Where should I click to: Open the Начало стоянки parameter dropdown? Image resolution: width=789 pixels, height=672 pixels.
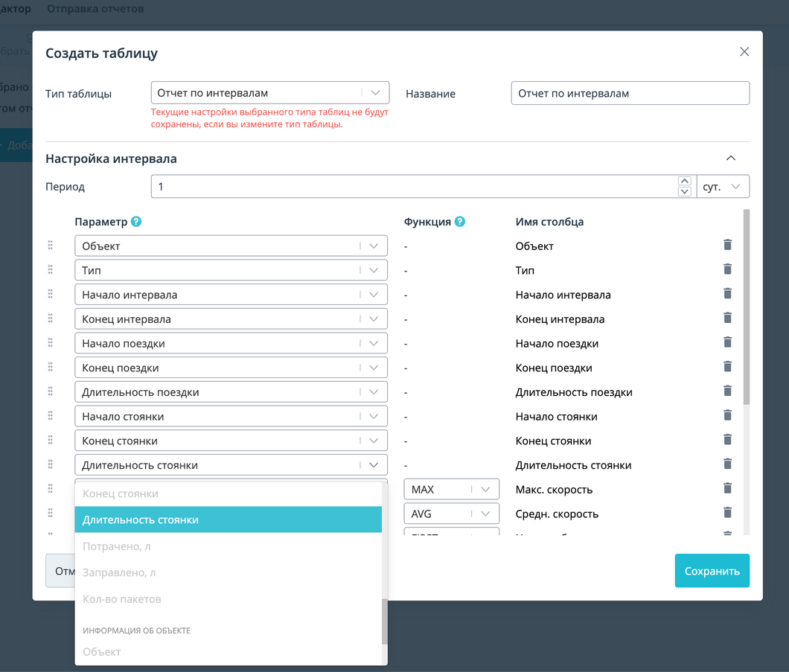(x=231, y=417)
